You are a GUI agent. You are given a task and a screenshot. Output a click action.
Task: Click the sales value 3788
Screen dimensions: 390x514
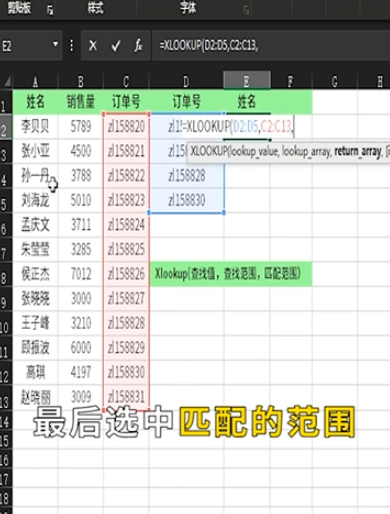point(81,176)
